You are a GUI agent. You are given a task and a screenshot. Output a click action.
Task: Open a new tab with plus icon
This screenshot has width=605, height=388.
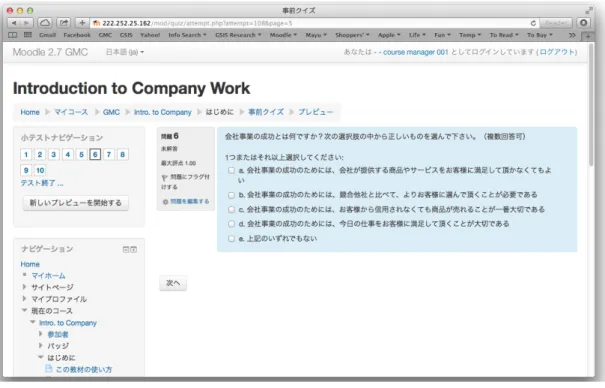[588, 36]
